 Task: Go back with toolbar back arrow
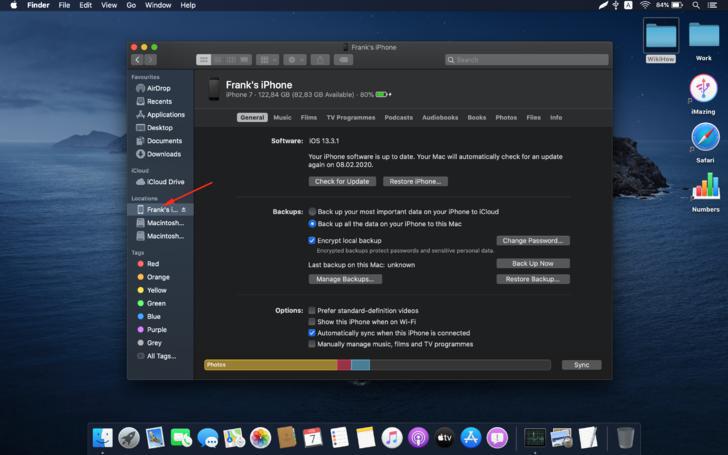click(137, 60)
